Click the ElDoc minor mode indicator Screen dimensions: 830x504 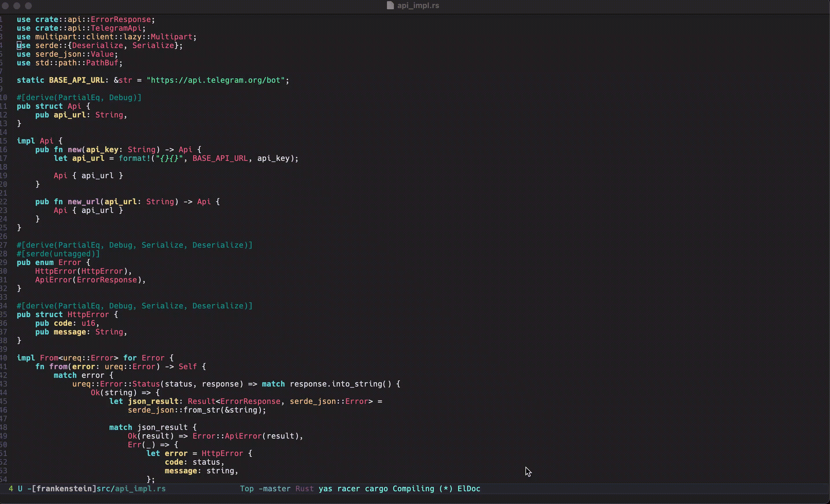(x=469, y=488)
